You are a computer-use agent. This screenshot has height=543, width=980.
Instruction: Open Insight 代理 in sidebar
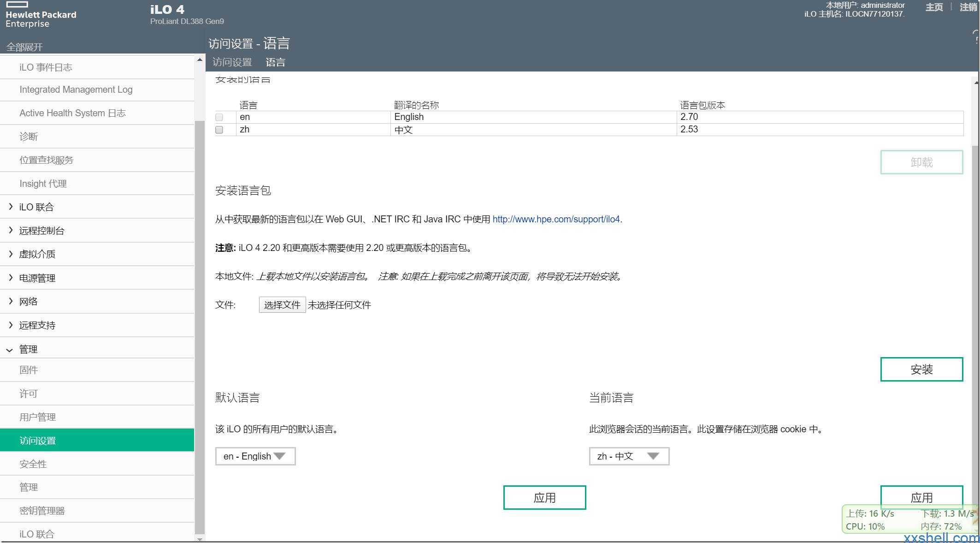(x=97, y=184)
